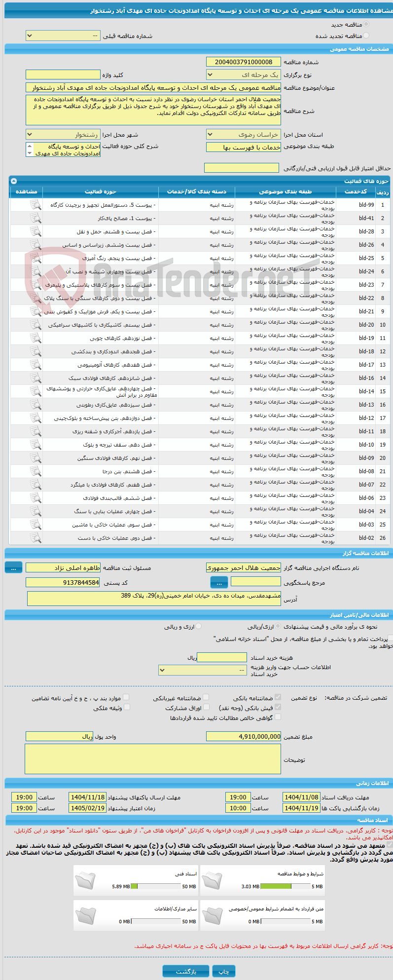Toggle the ضمانتنامه بانکی checkbox
This screenshot has width=393, height=980.
[278, 697]
